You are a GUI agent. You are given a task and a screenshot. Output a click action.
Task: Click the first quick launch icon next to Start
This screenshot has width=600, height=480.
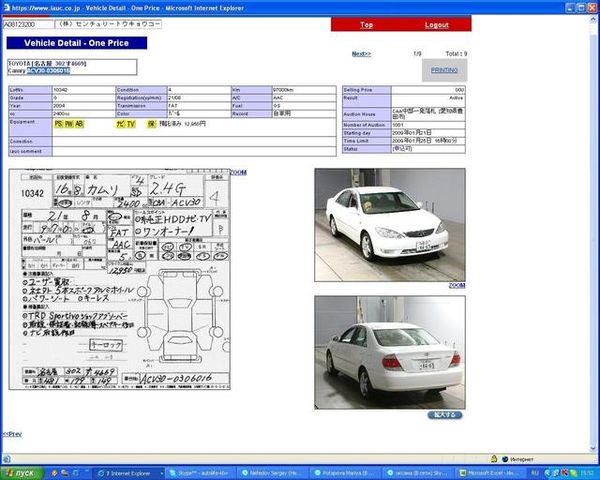[x=54, y=473]
